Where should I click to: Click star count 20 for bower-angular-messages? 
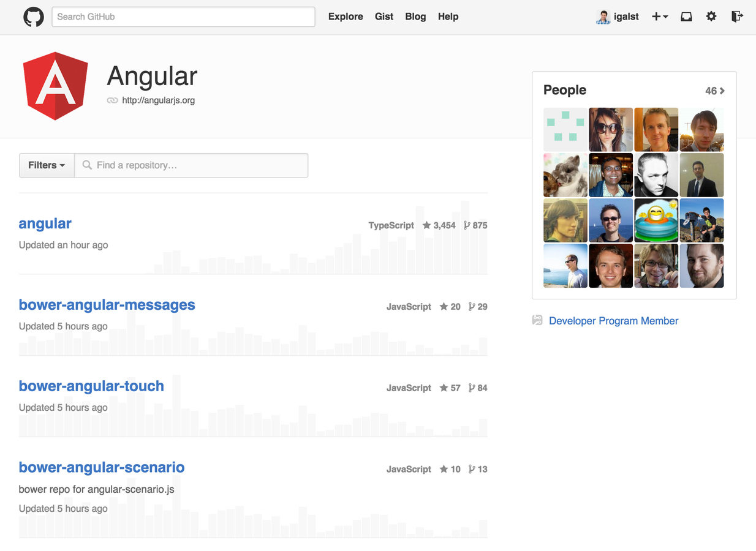450,307
